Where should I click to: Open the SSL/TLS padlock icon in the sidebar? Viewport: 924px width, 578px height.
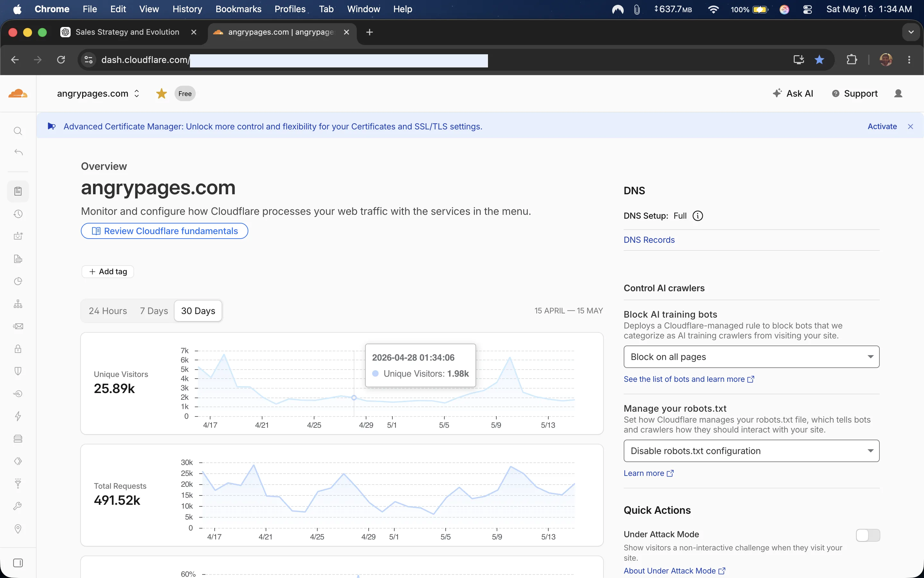point(18,349)
